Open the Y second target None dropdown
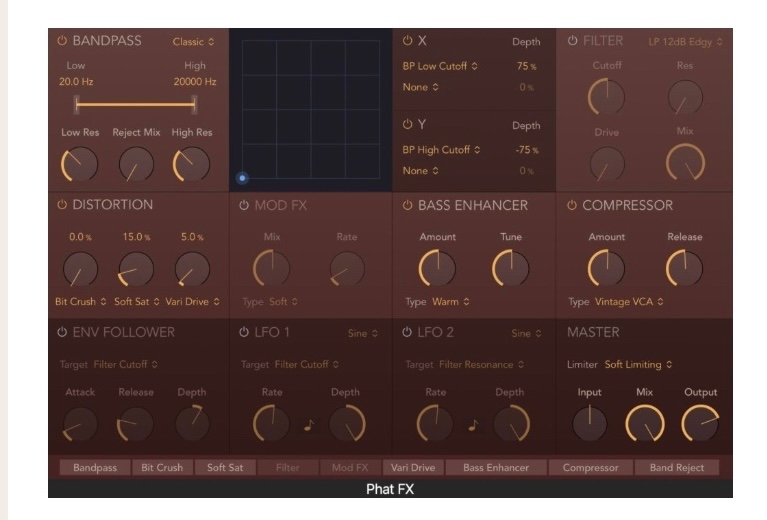The image size is (767, 520). click(x=421, y=171)
